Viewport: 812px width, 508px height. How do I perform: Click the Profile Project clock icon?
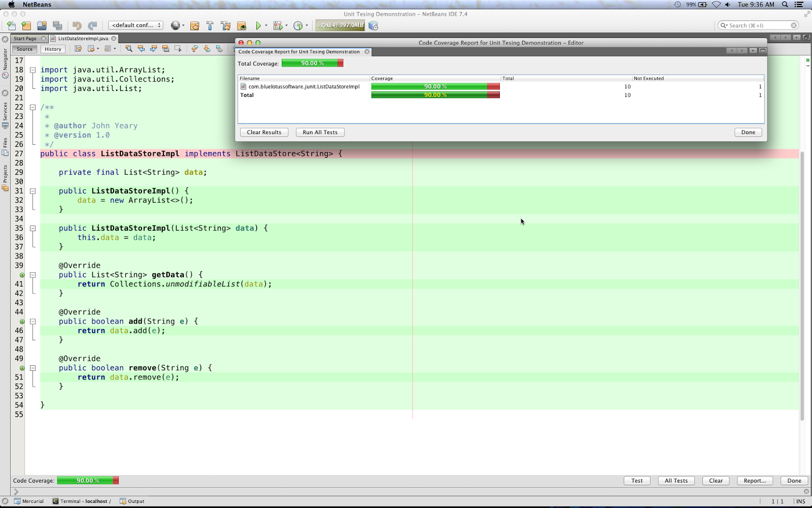[x=298, y=25]
